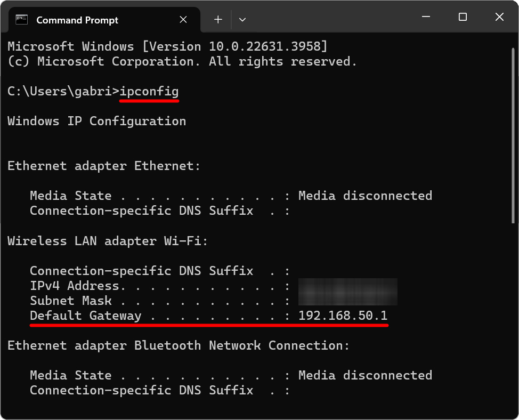519x420 pixels.
Task: Click the minimize icon in the title bar
Action: 425,17
